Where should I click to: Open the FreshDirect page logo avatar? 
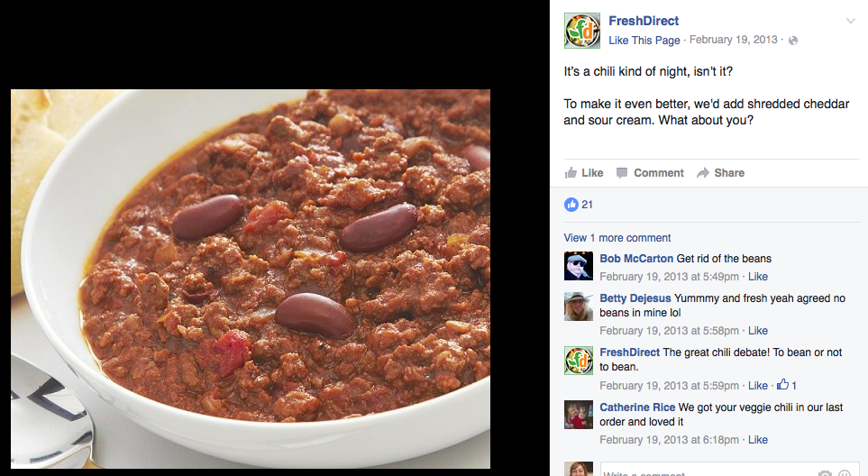(x=581, y=31)
